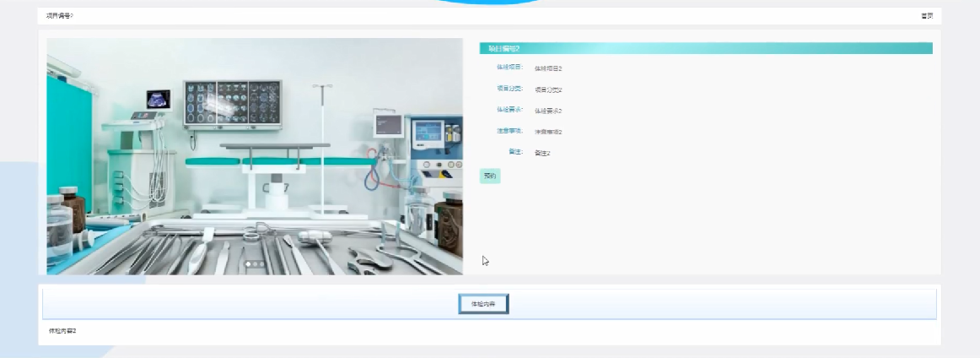Click the 体检要求: field label
The image size is (980, 358).
tap(510, 110)
